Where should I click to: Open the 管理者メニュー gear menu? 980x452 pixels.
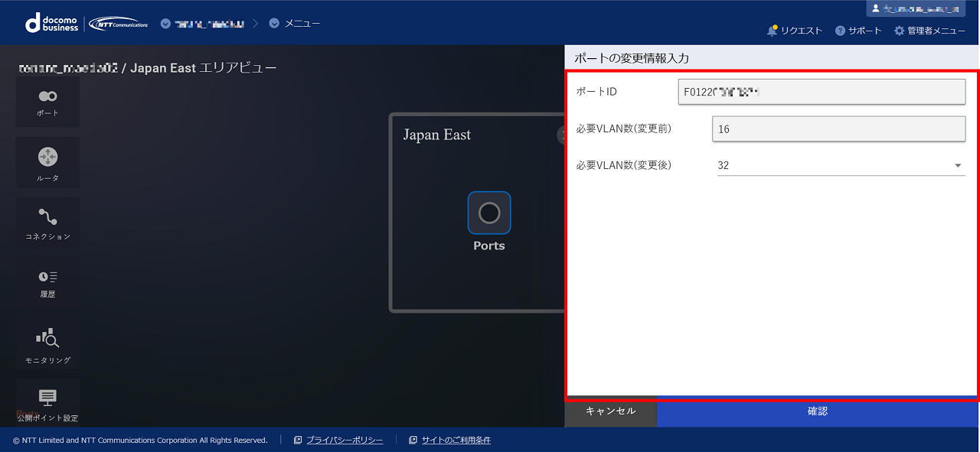[929, 31]
